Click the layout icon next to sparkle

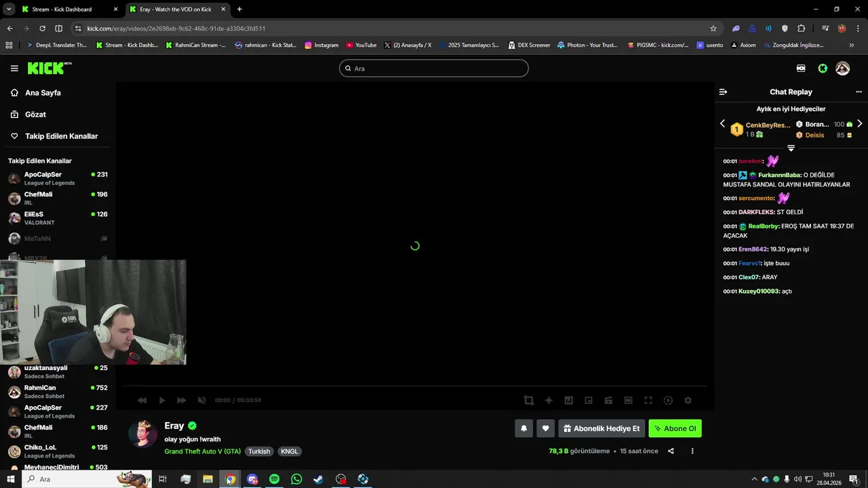click(569, 401)
